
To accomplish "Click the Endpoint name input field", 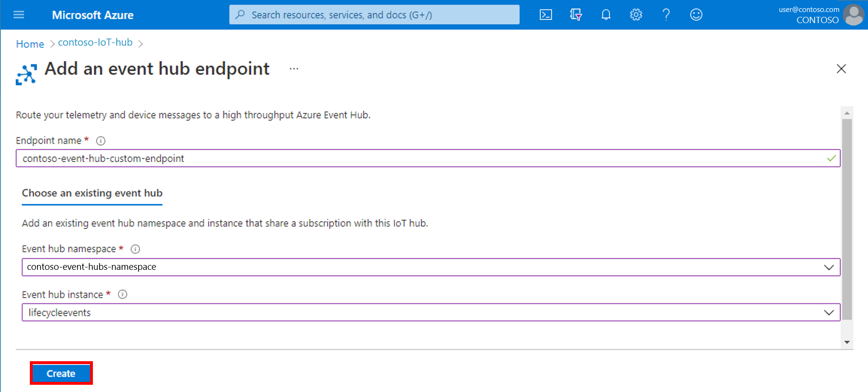I will point(428,158).
